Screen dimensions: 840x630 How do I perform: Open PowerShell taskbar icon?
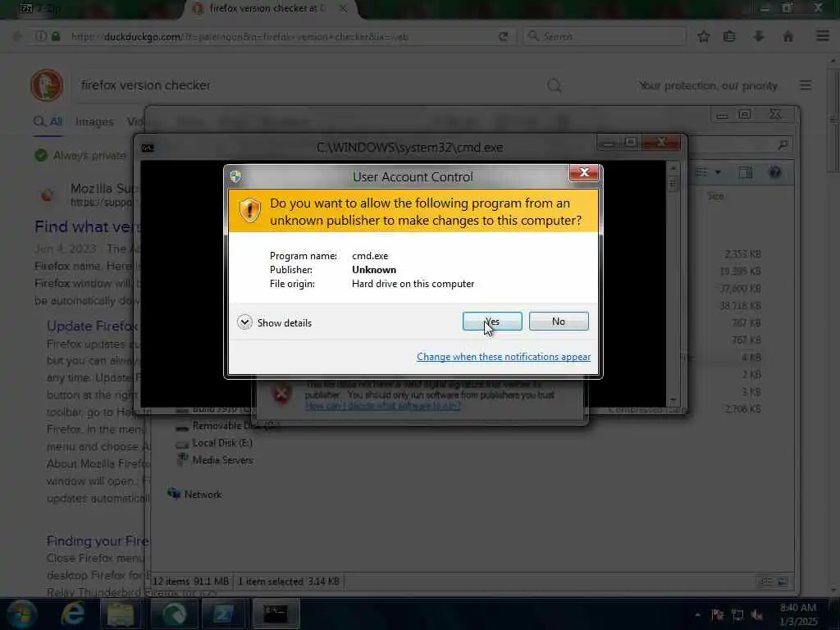click(223, 614)
